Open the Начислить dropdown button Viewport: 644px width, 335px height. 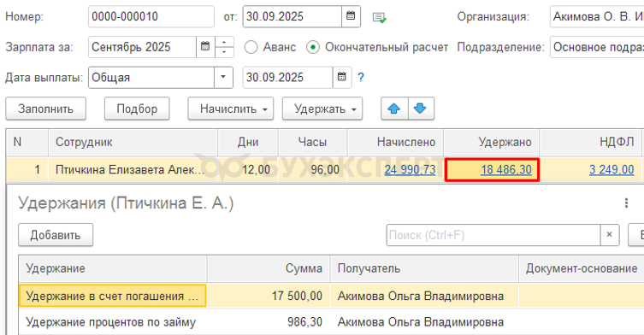point(231,109)
